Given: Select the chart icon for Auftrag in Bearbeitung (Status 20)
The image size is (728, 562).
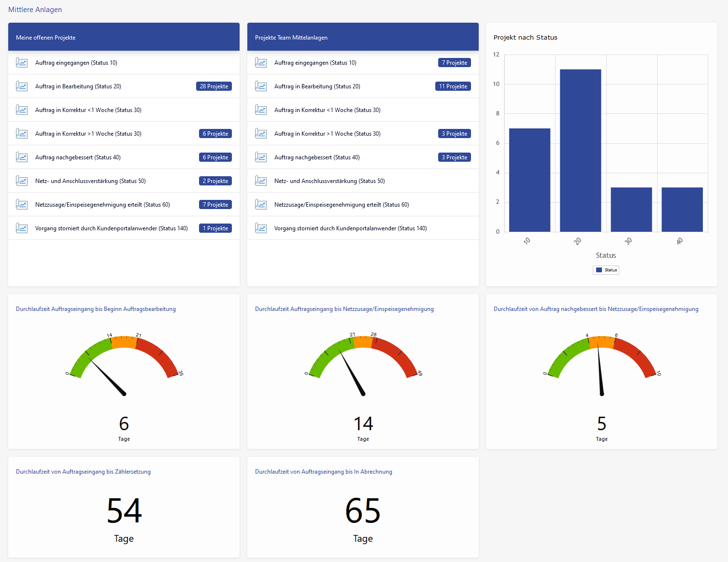Looking at the screenshot, I should 22,86.
